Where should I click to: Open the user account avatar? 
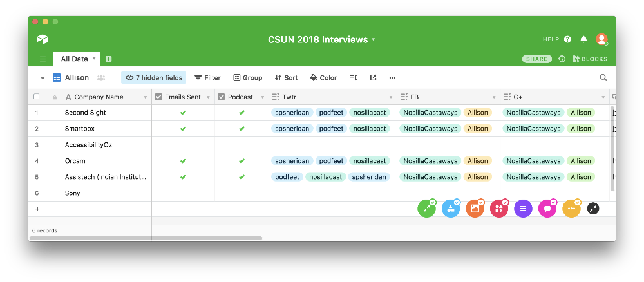pyautogui.click(x=601, y=39)
